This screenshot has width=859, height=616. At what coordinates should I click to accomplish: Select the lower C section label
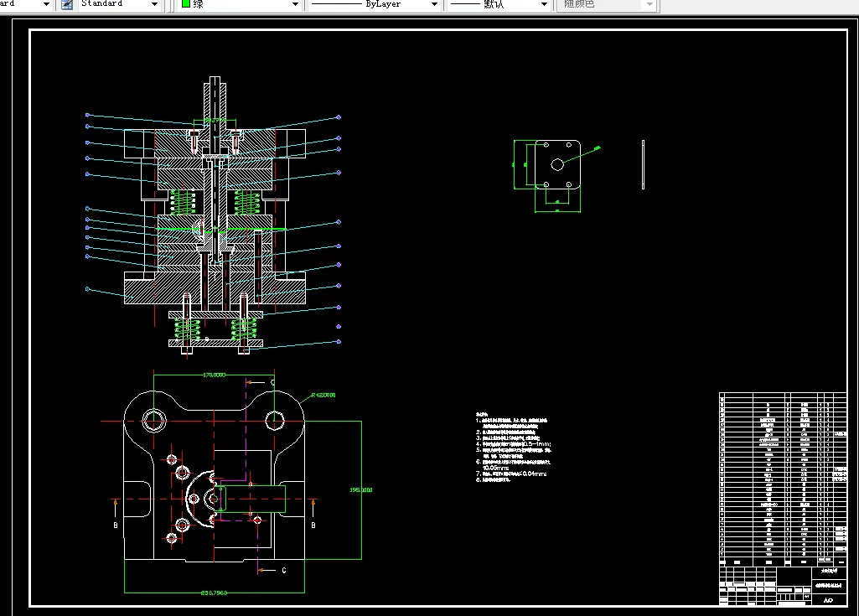[284, 571]
